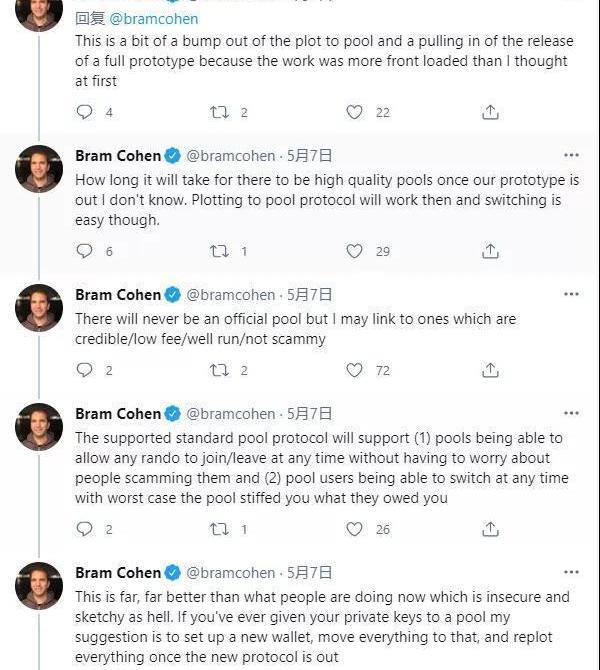Like the tweet with 26 likes
Image resolution: width=600 pixels, height=670 pixels.
355,529
